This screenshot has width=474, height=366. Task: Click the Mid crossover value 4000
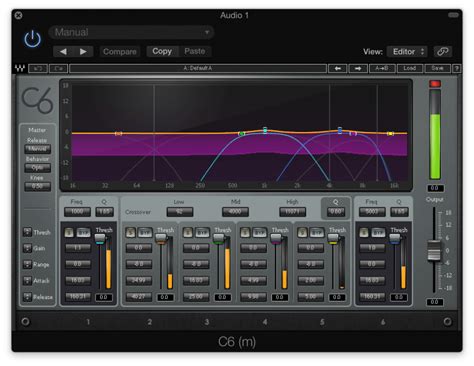pos(235,212)
